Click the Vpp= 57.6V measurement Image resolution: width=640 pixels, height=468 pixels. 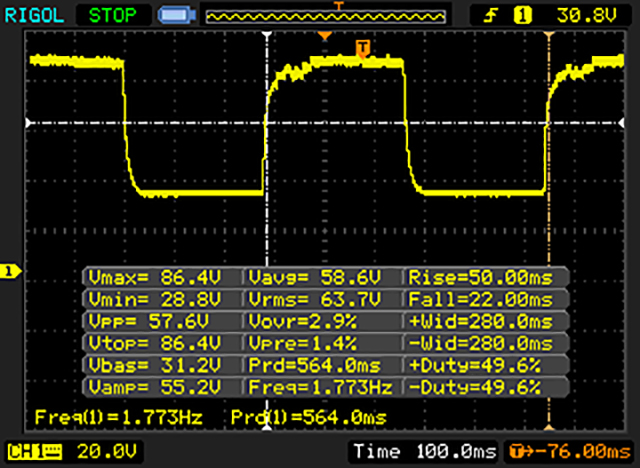pyautogui.click(x=148, y=322)
